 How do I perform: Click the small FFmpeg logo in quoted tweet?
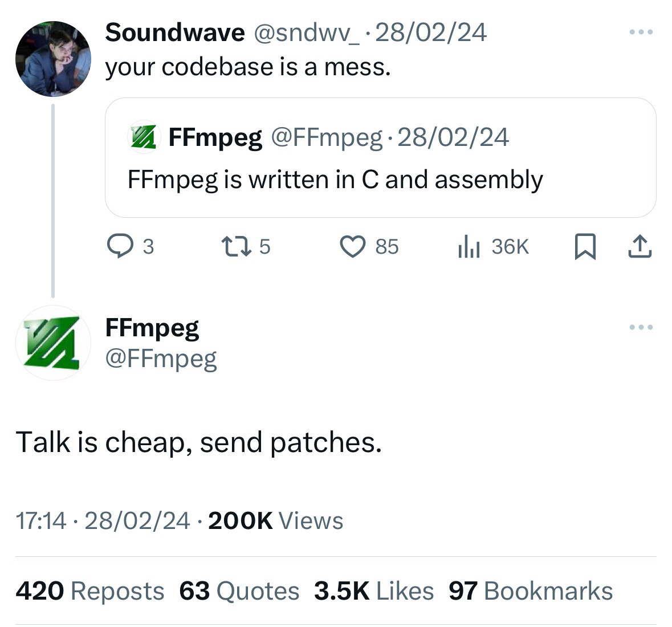144,137
